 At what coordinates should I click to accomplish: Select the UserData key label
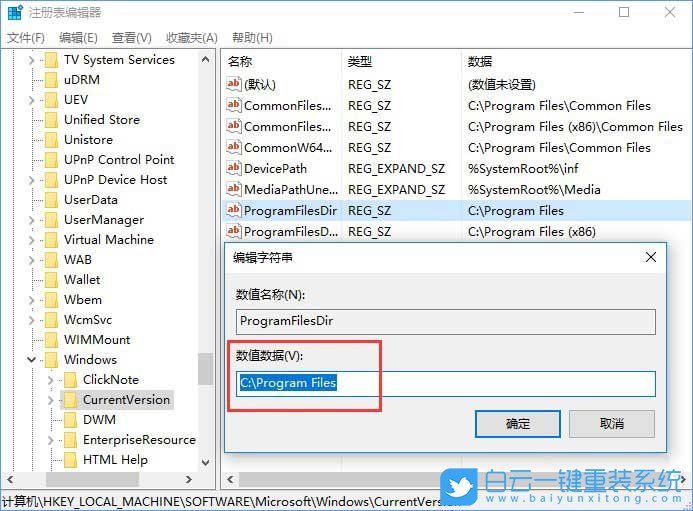pos(91,200)
